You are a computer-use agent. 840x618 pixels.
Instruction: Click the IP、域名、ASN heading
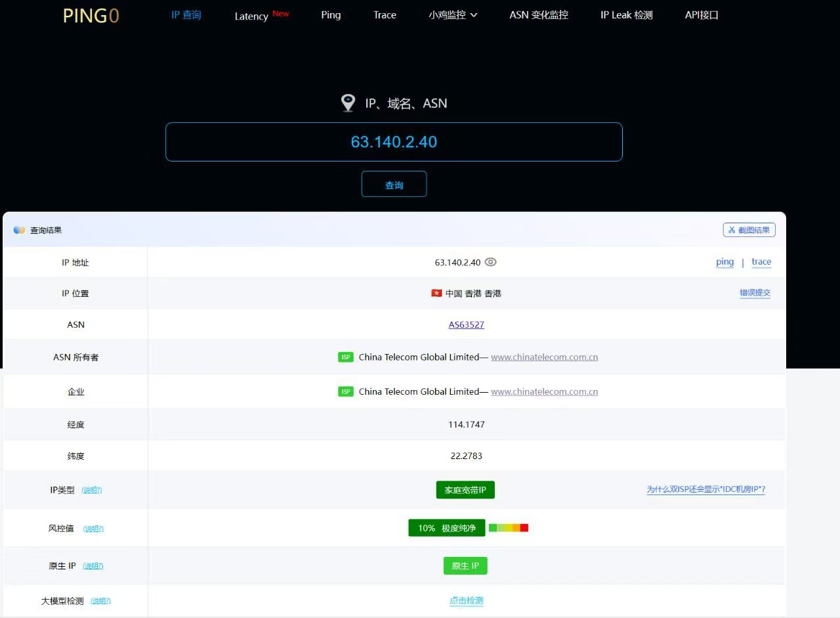tap(406, 103)
